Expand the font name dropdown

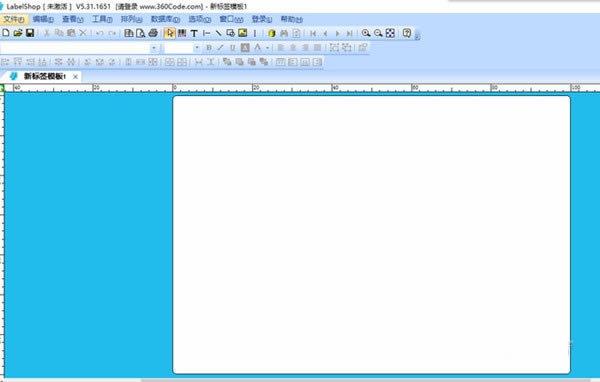point(153,48)
